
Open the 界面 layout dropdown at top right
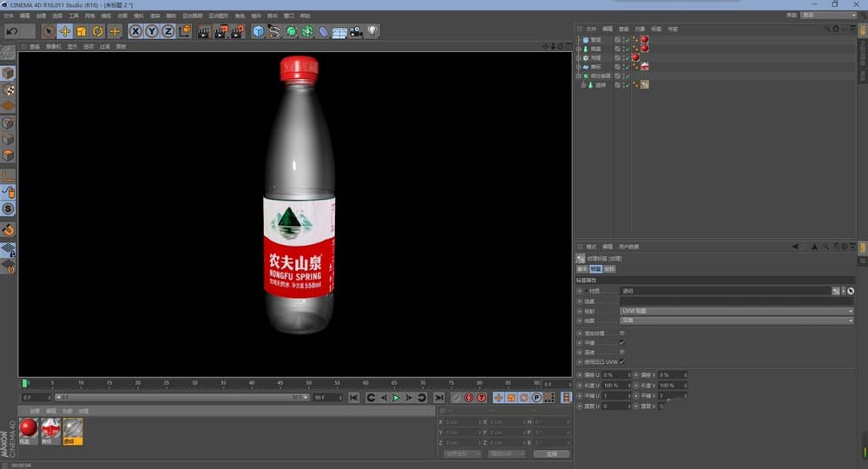pos(827,15)
